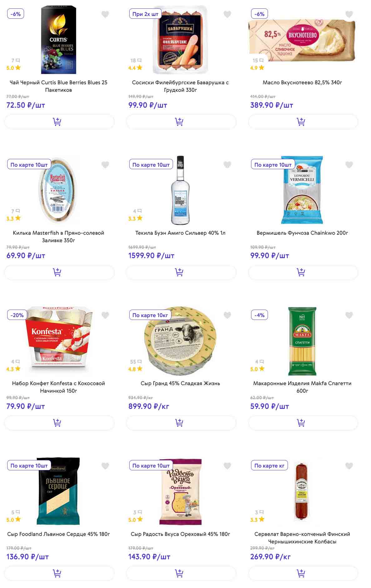Open Сыр Радость Вкуса Ореховый title link

(180, 534)
